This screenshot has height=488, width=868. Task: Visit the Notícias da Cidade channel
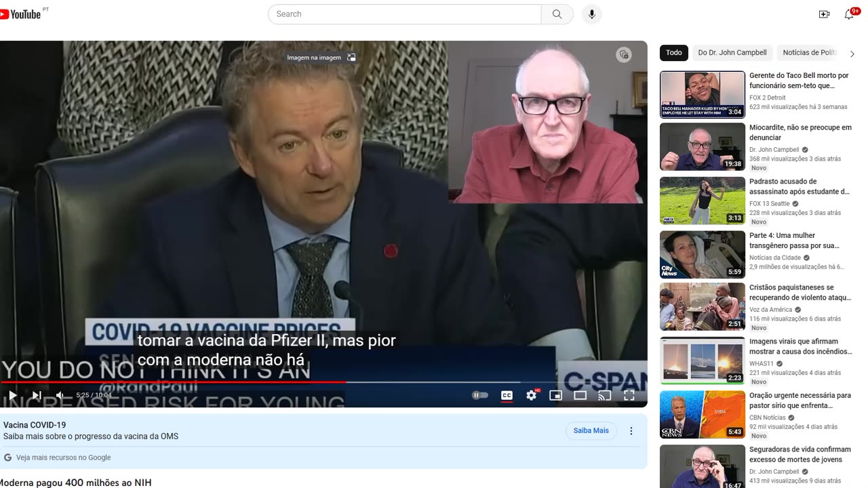775,258
